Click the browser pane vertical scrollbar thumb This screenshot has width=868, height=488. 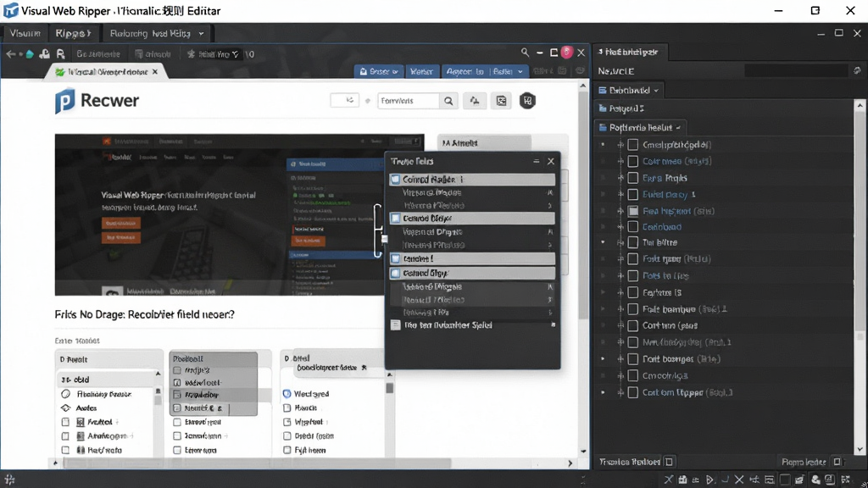click(x=583, y=205)
